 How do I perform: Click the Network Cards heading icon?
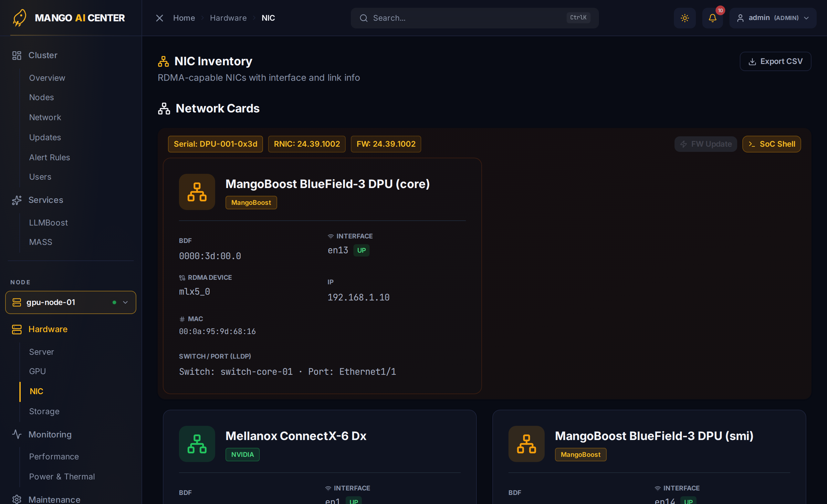pos(164,109)
